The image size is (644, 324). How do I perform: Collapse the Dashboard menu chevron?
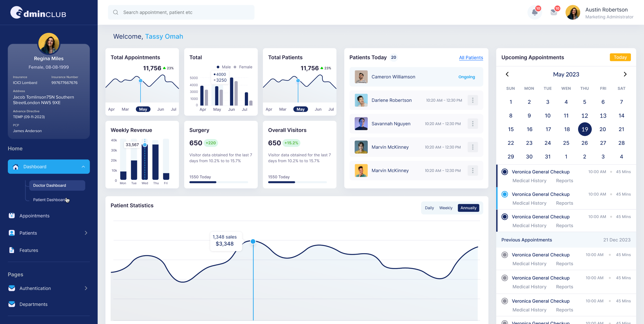pyautogui.click(x=83, y=167)
